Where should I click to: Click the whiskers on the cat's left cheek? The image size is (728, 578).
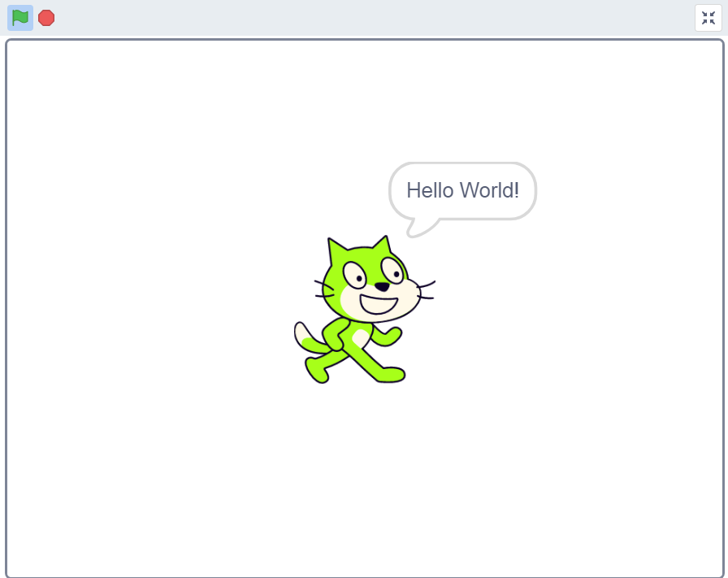(323, 289)
